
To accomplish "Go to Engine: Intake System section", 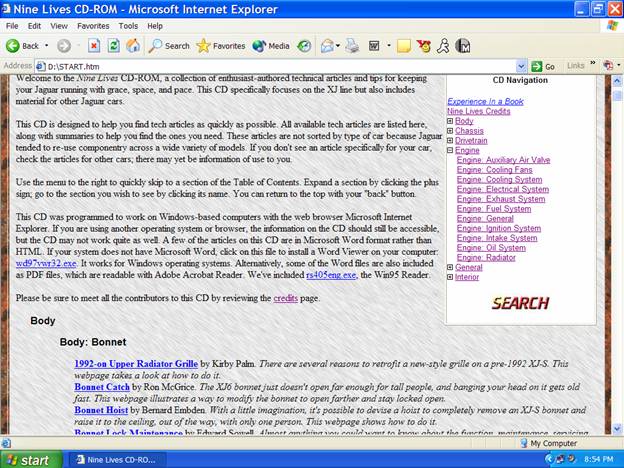I will coord(497,238).
